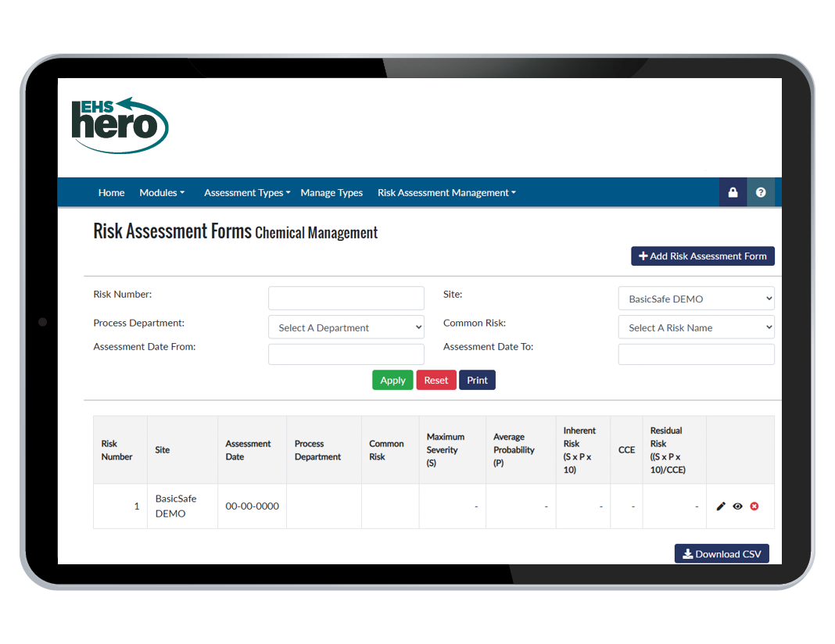Screen dimensions: 835x644
Task: Click the pencil edit icon for risk 1
Action: point(721,506)
